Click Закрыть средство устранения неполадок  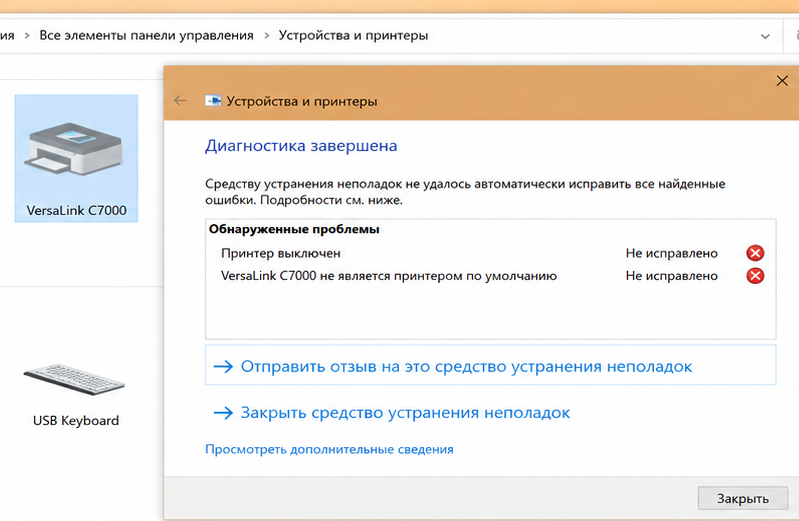391,412
